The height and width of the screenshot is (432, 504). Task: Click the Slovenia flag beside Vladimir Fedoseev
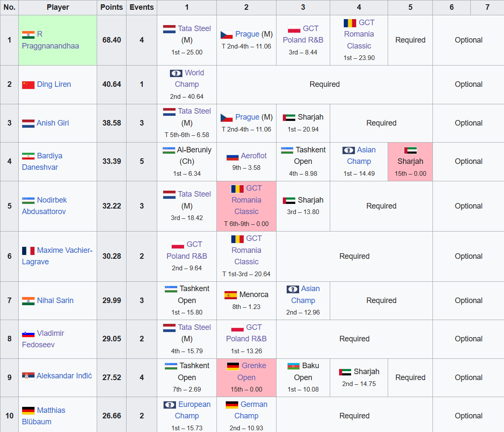(28, 334)
